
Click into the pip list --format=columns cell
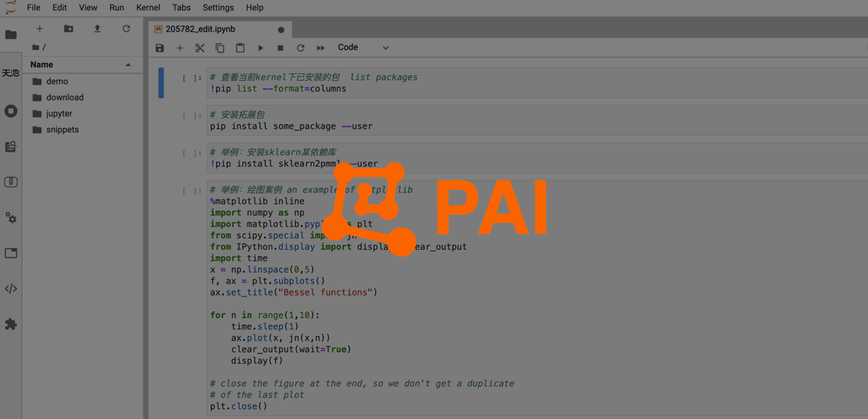pos(537,83)
